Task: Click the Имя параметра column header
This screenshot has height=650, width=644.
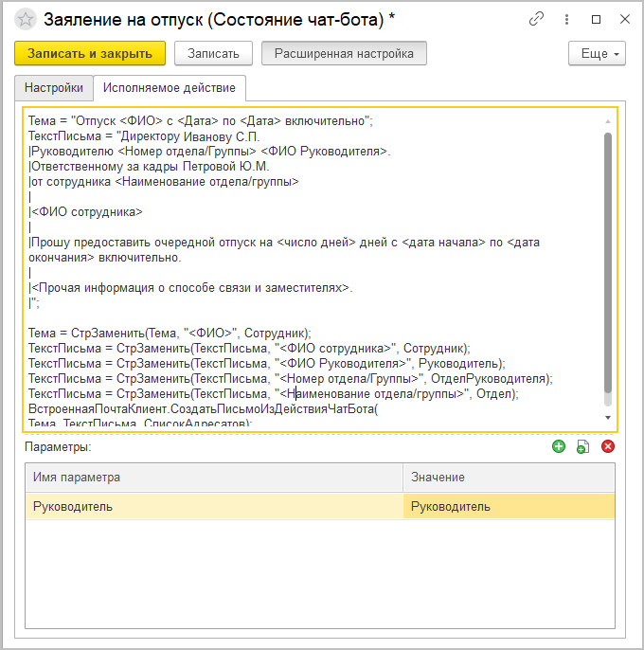Action: [214, 478]
